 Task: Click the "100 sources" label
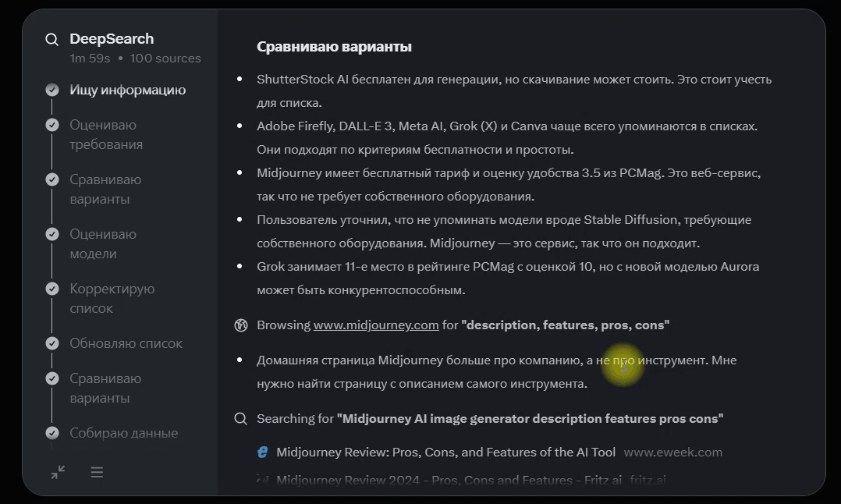(x=165, y=59)
